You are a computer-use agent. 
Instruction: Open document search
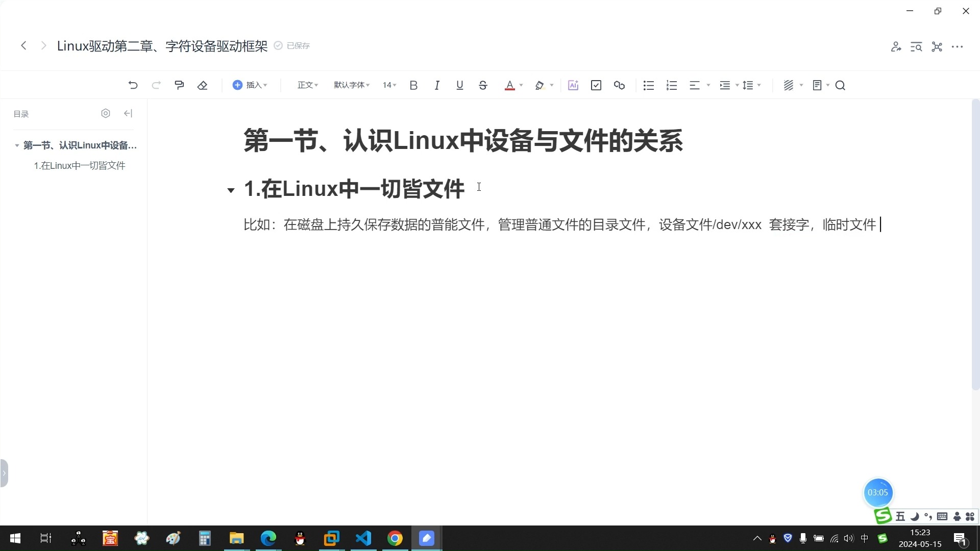(x=841, y=85)
